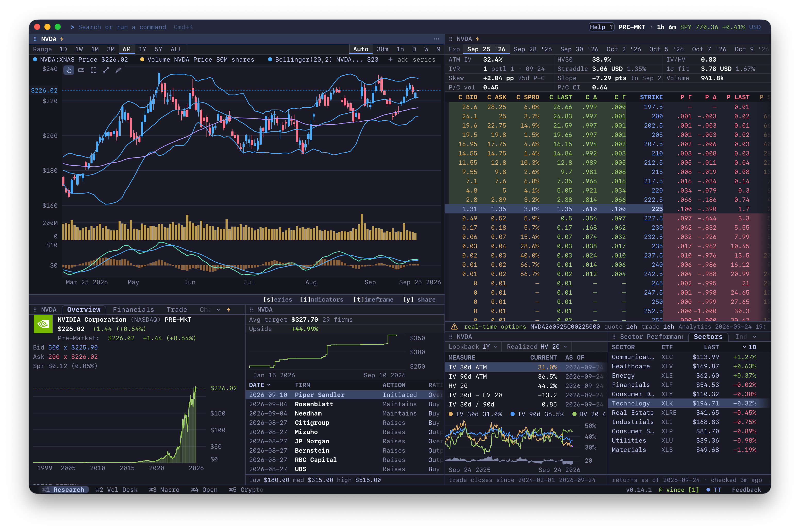
Task: Select the pencil freehand draw tool
Action: coord(118,70)
